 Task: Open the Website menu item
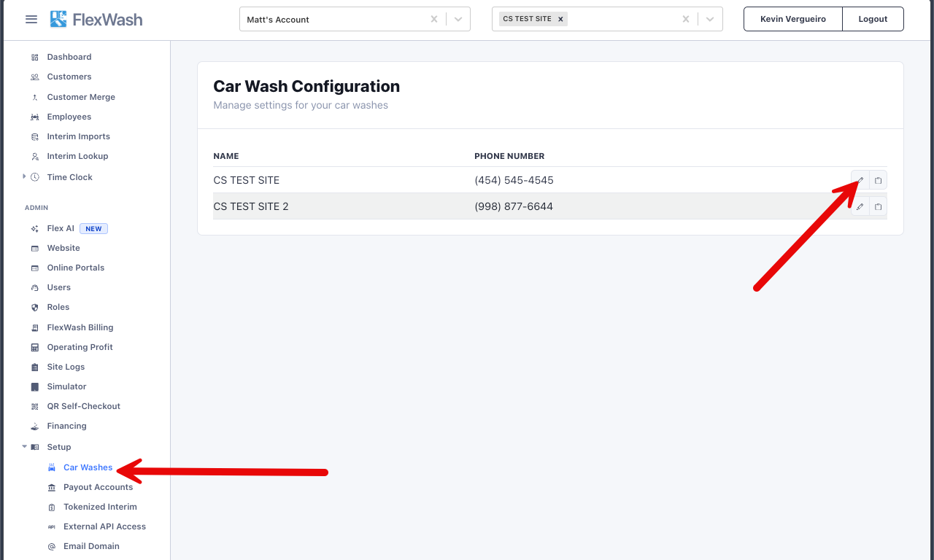point(63,248)
